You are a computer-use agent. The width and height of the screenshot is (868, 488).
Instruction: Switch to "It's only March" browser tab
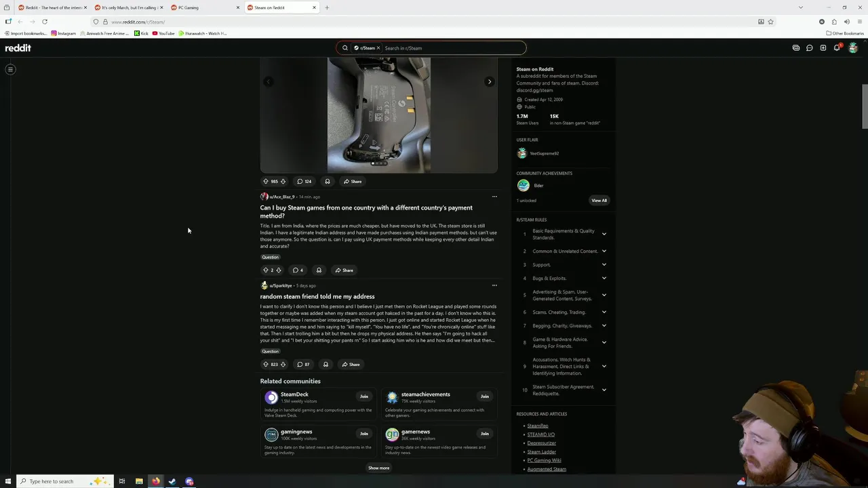pos(128,7)
